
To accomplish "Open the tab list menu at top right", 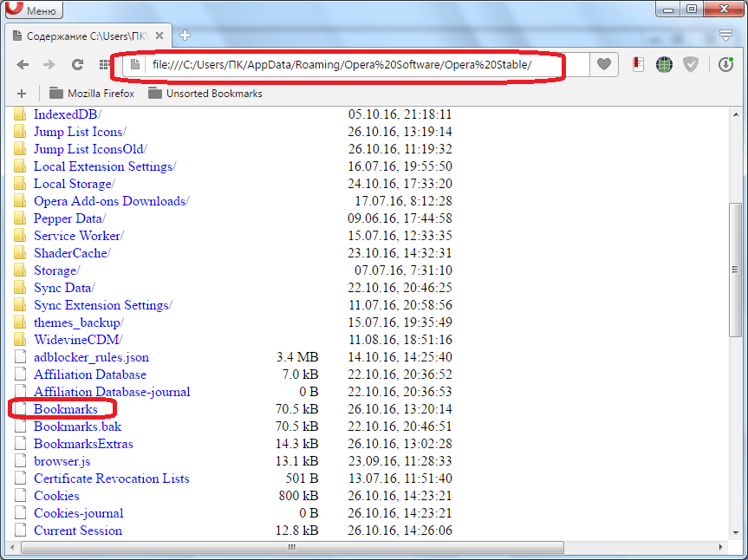I will click(726, 36).
